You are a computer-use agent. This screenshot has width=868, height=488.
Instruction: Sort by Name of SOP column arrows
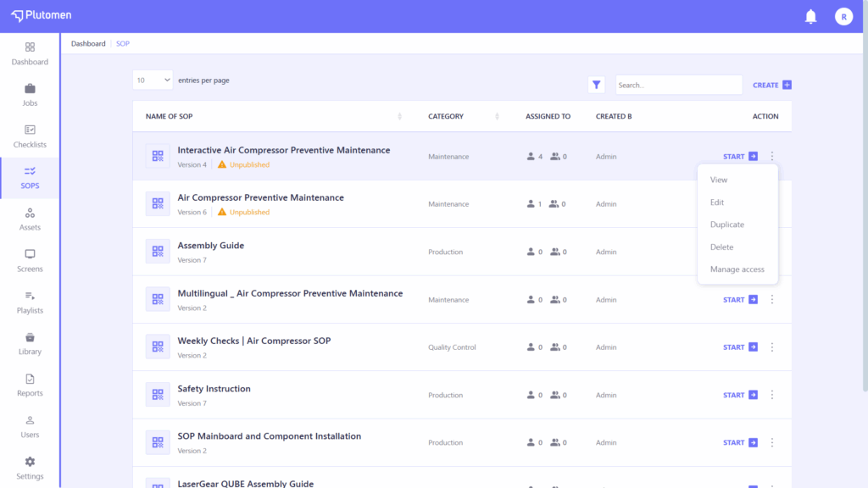pos(400,116)
